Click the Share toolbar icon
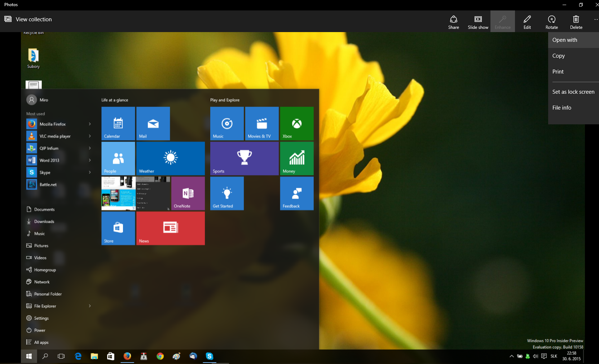599x364 pixels. [453, 22]
